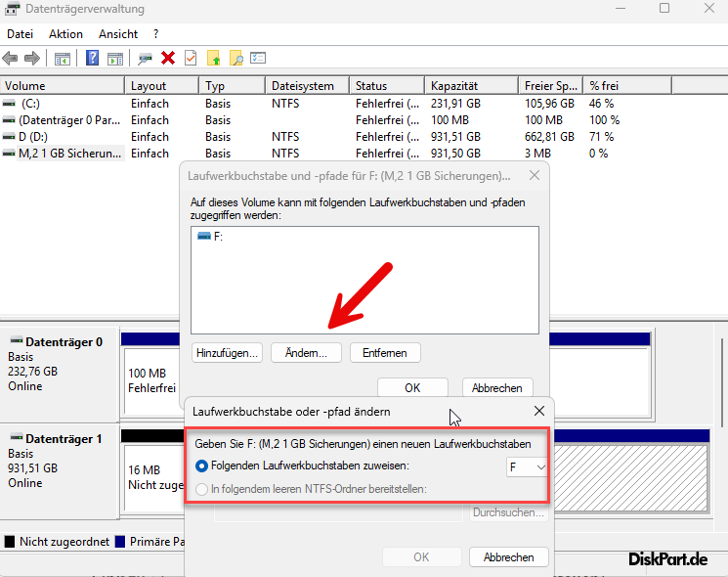
Task: Click drive icon of Datenträger 0 Partition row
Action: (9, 120)
